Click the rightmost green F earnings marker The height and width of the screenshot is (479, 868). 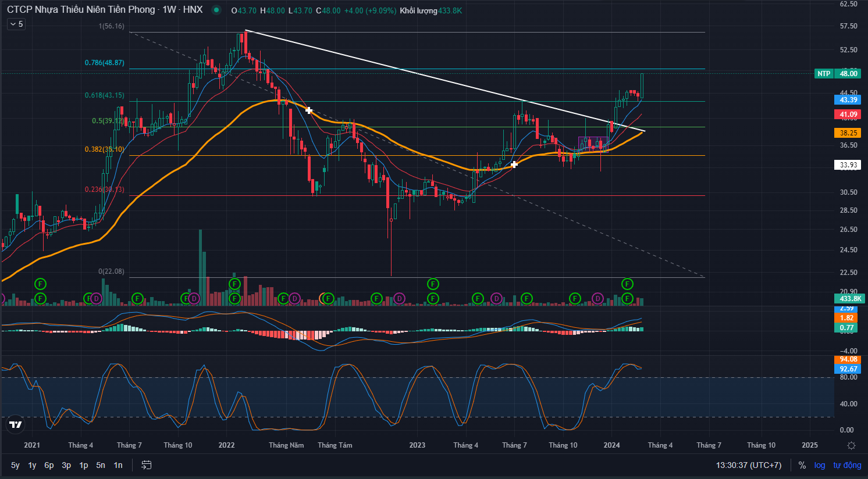pos(627,298)
